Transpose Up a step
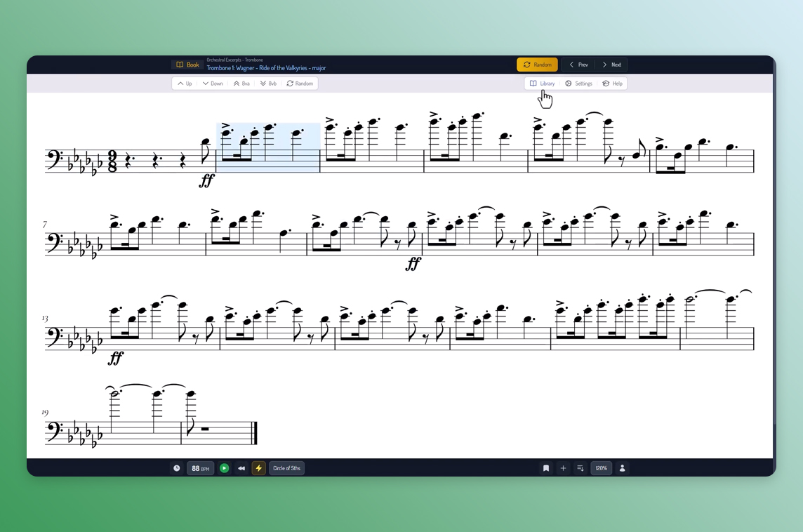This screenshot has width=803, height=532. (185, 84)
